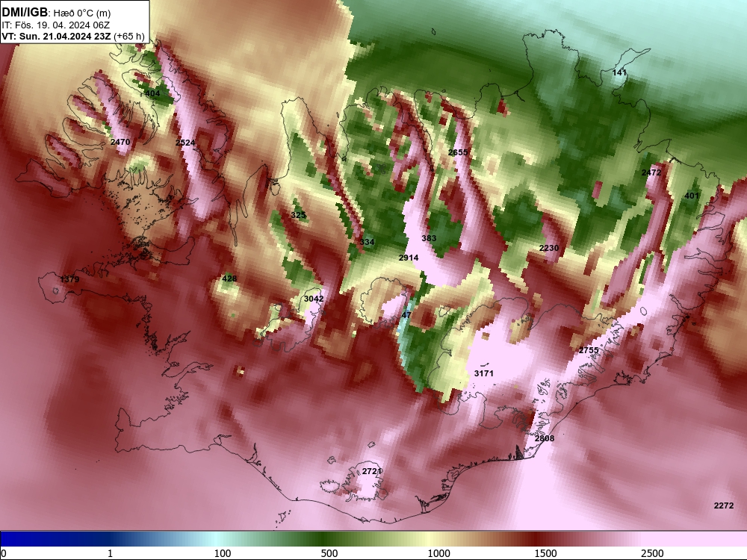747x560 pixels.
Task: Click the IT initial time line
Action: (55, 25)
